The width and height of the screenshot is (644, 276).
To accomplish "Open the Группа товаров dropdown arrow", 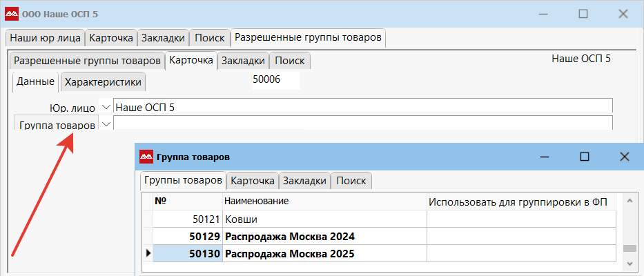I will pyautogui.click(x=106, y=124).
